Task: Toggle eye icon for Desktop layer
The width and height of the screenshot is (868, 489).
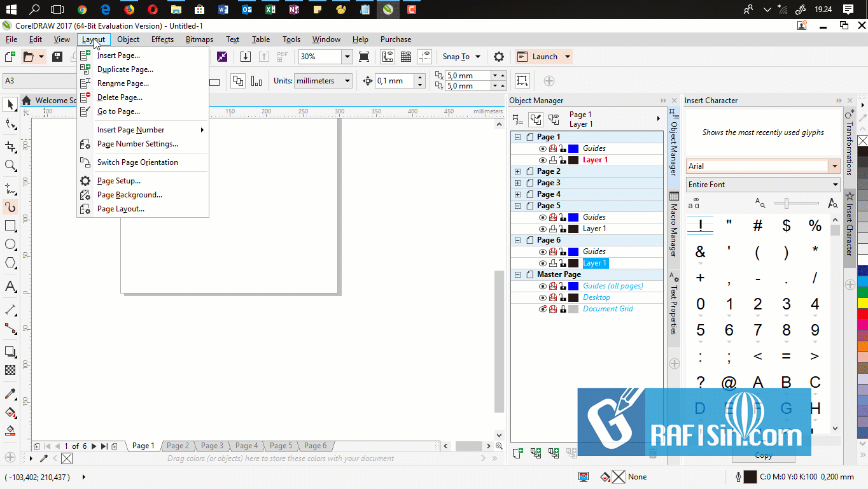Action: 543,297
